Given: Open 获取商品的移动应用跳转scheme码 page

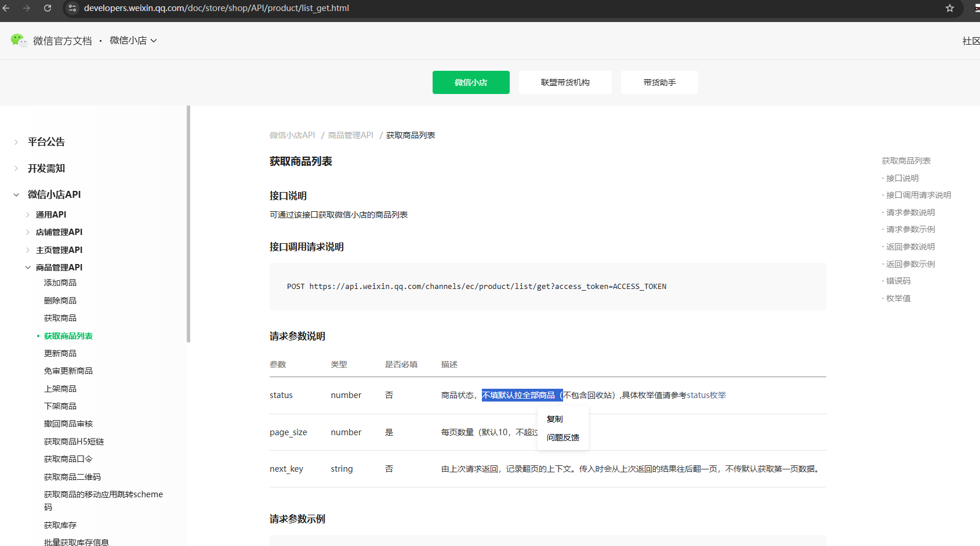Looking at the screenshot, I should click(103, 501).
